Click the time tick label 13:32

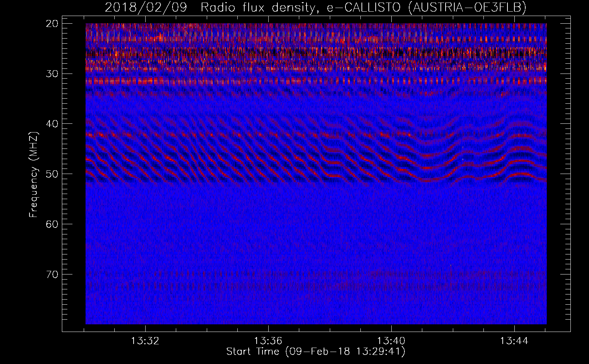tap(145, 341)
